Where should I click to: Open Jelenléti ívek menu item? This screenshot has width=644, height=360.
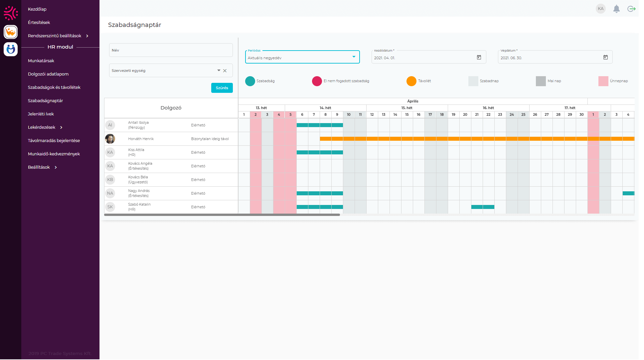click(x=41, y=114)
